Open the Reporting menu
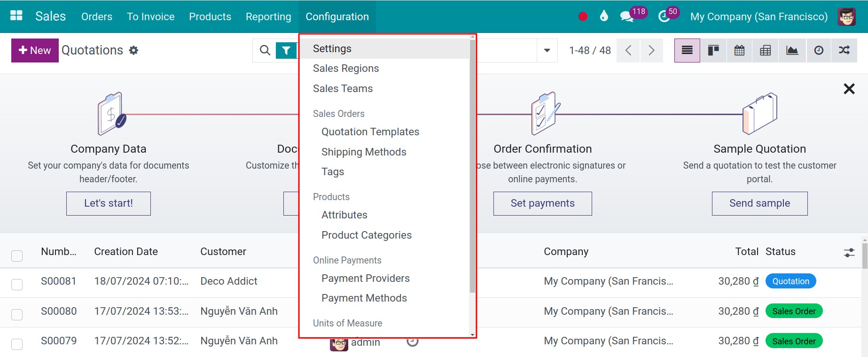Image resolution: width=868 pixels, height=357 pixels. [x=268, y=16]
